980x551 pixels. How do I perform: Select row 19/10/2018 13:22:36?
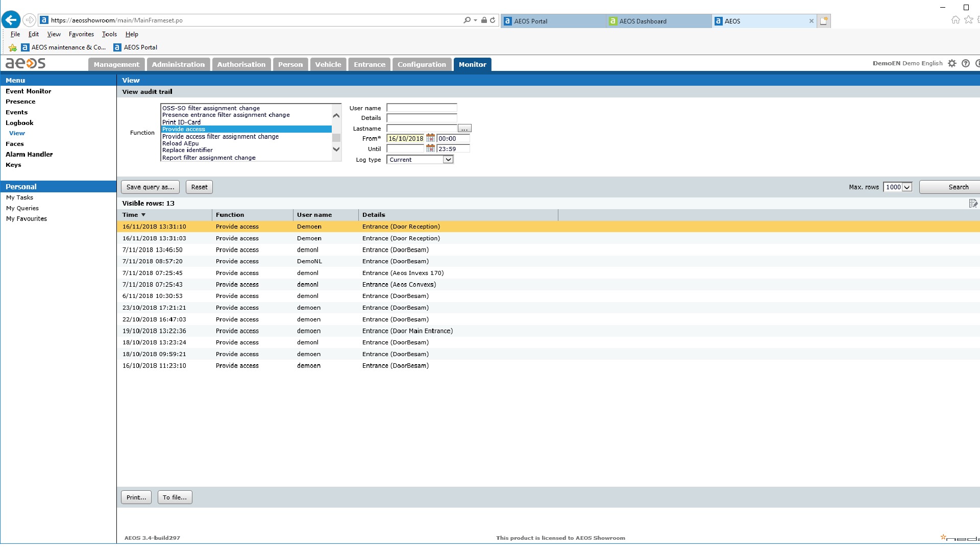548,331
